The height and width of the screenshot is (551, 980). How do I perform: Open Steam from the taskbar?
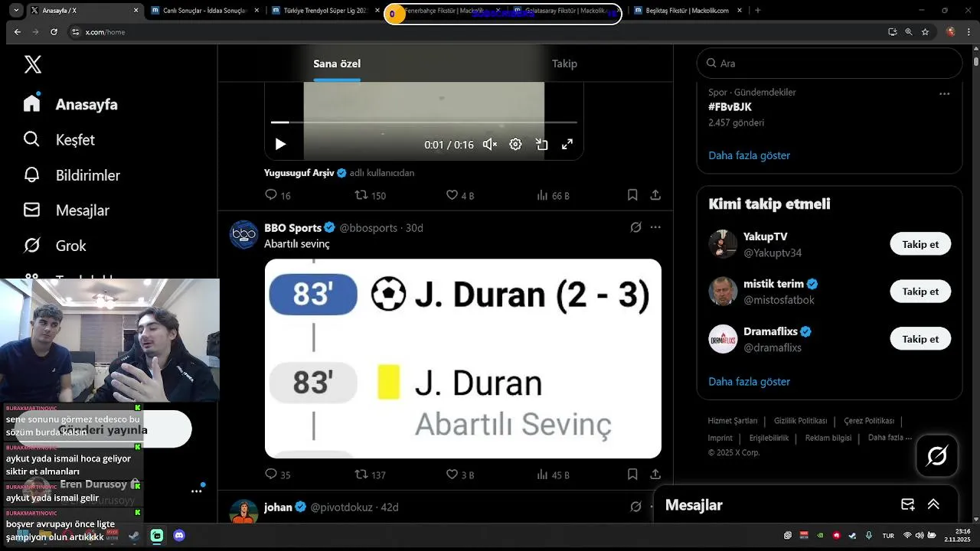point(134,536)
